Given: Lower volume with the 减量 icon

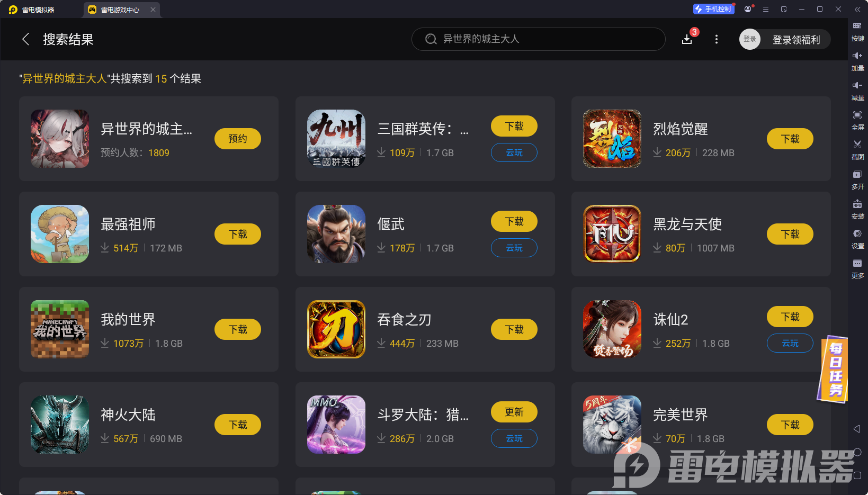Looking at the screenshot, I should pos(857,90).
